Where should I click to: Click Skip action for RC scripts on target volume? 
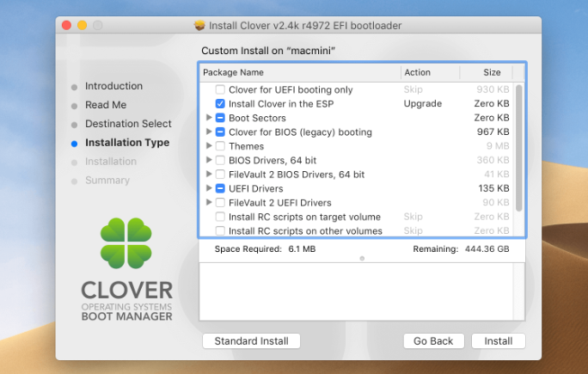coord(413,217)
